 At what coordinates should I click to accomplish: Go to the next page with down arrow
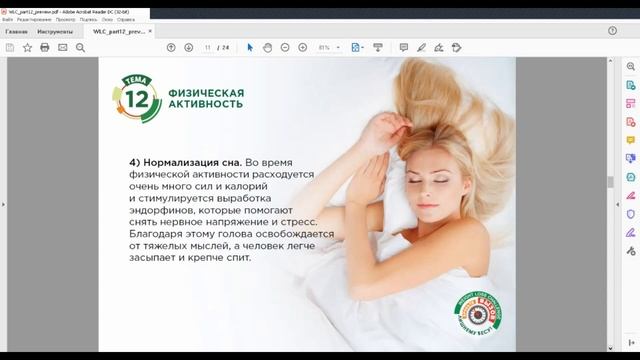189,48
